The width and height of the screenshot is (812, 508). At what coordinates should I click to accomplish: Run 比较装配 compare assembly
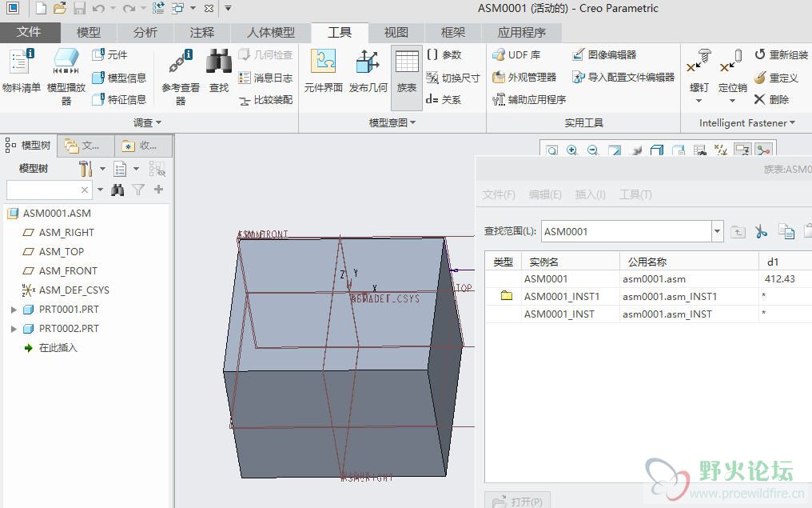[265, 99]
